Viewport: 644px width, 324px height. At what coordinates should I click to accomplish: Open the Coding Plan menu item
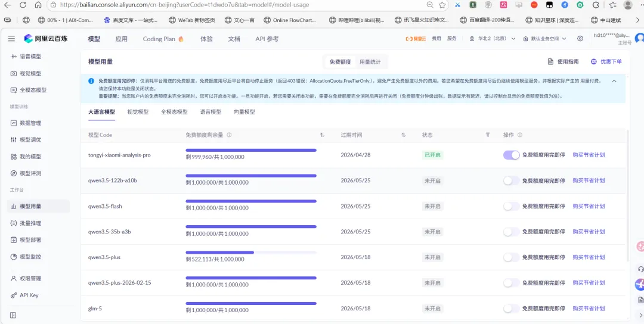(163, 39)
